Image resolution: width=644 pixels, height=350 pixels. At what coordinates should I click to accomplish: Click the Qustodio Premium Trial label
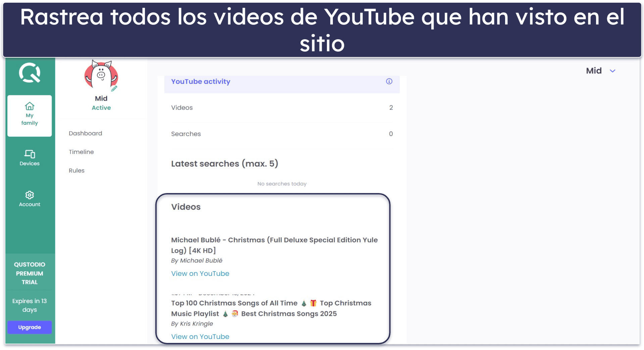pyautogui.click(x=30, y=273)
